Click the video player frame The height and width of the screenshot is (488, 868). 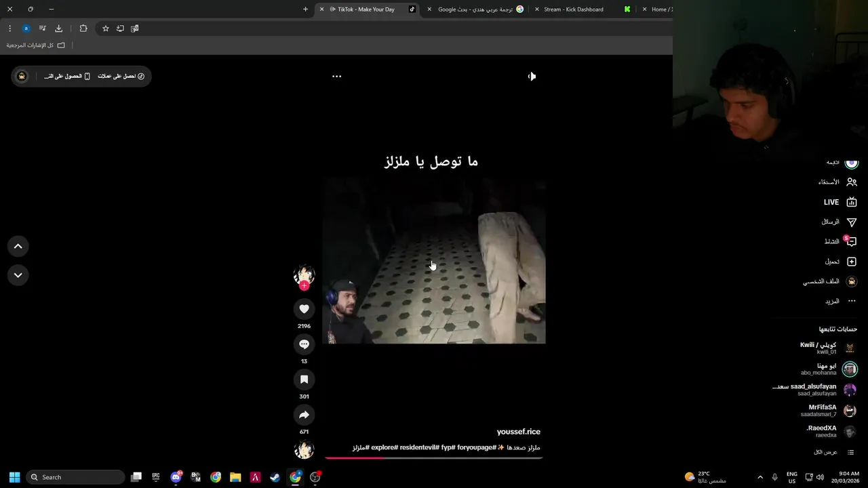pyautogui.click(x=434, y=262)
